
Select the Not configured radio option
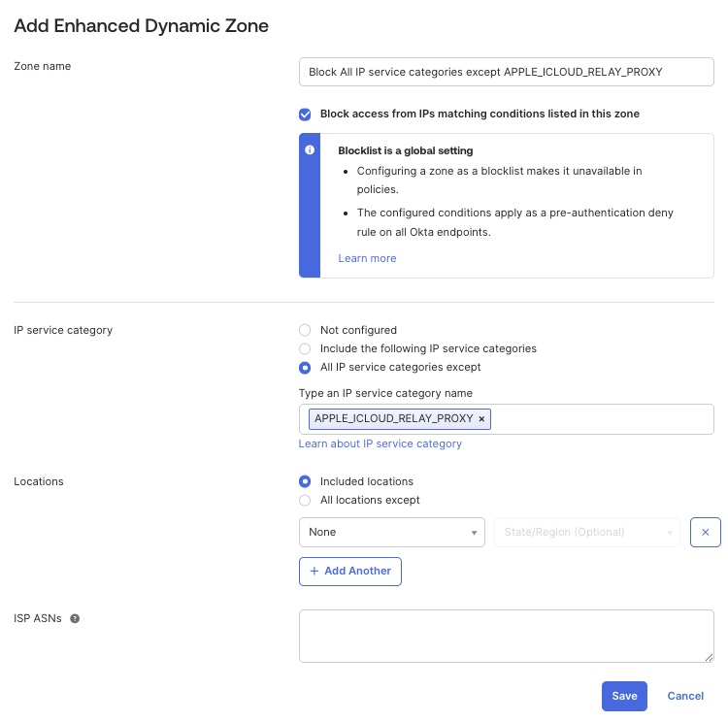(x=306, y=330)
